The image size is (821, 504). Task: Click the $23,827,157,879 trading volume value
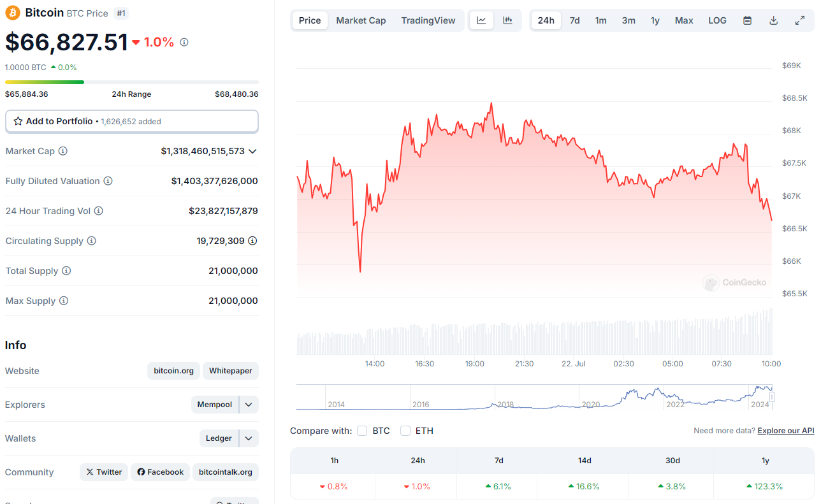tap(223, 211)
